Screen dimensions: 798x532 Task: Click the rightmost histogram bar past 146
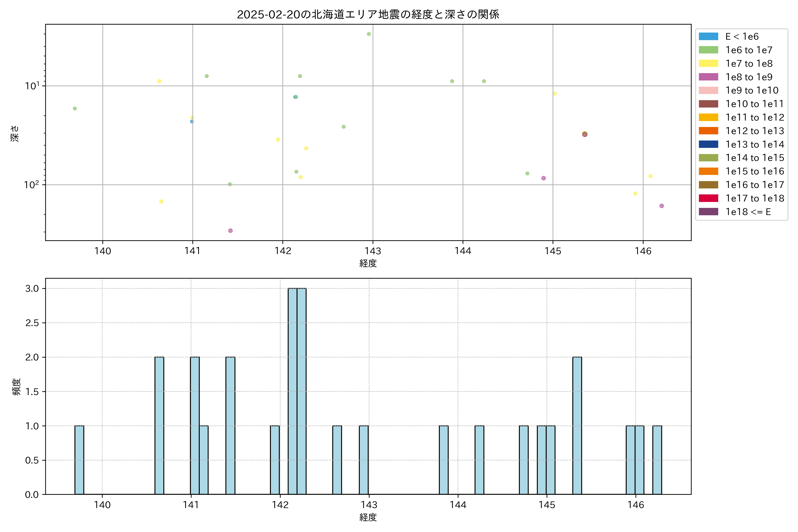click(x=657, y=460)
